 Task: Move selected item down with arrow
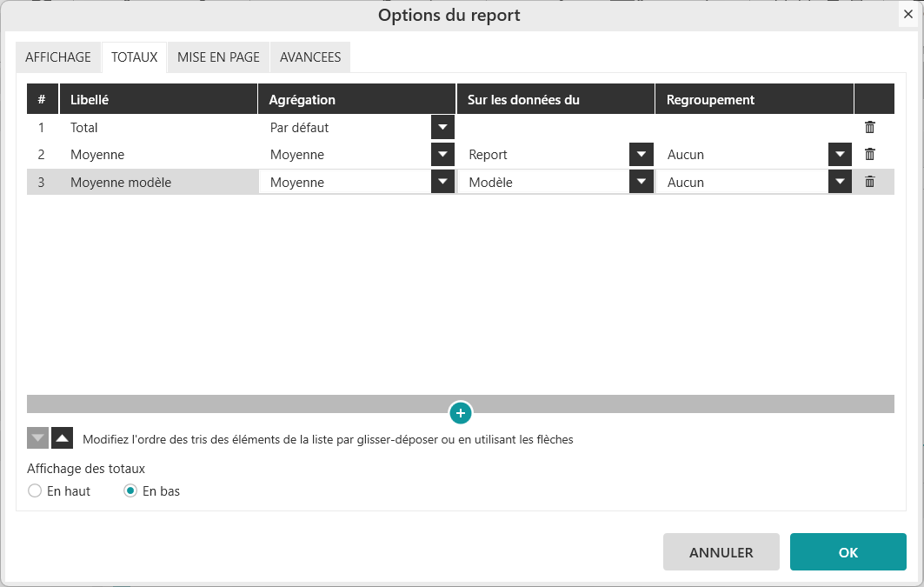coord(37,438)
